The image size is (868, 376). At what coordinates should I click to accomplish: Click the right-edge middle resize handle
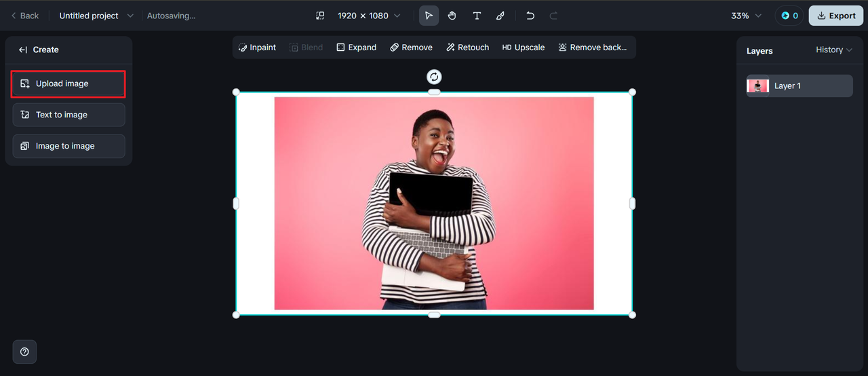(x=632, y=203)
